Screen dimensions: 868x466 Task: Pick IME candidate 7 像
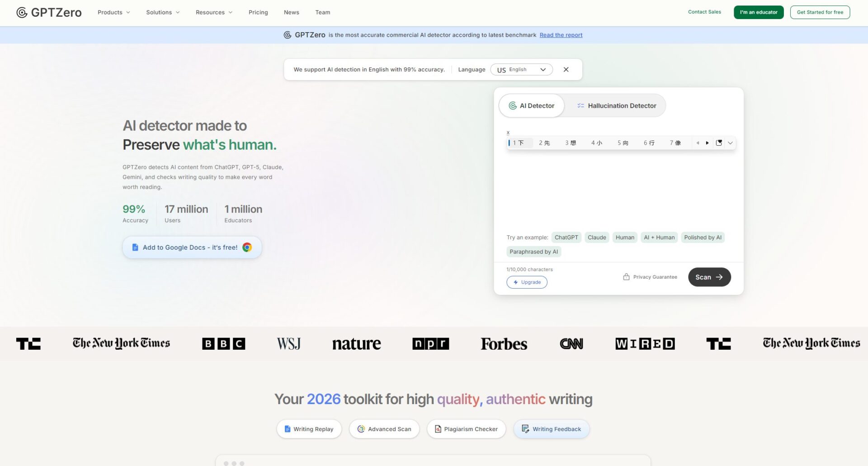pos(675,143)
